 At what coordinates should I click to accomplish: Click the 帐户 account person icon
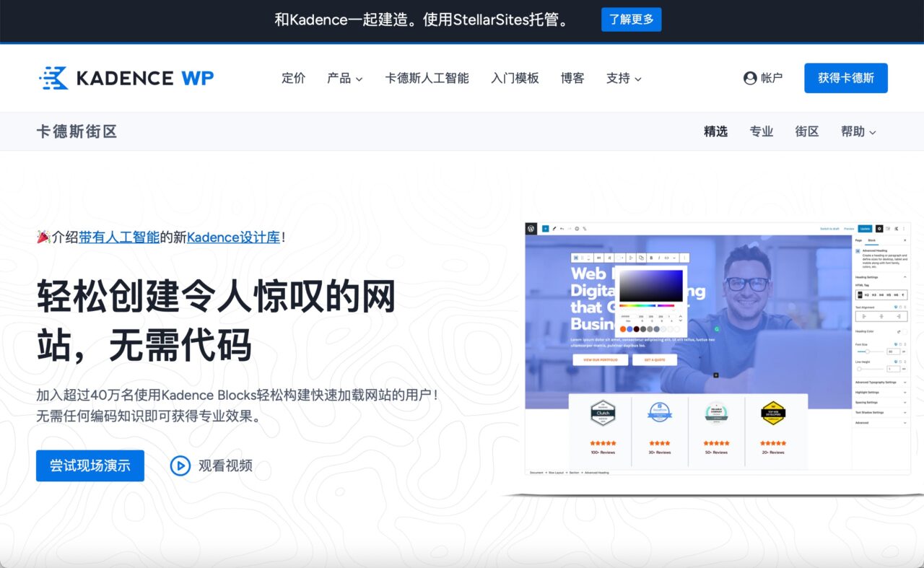(x=750, y=78)
